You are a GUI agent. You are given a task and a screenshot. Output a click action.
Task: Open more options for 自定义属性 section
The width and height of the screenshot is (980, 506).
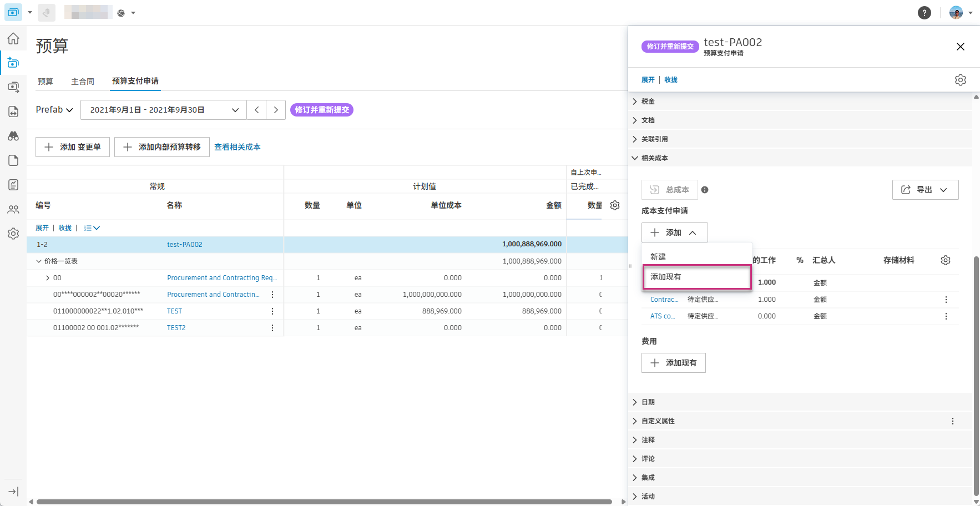coord(953,421)
